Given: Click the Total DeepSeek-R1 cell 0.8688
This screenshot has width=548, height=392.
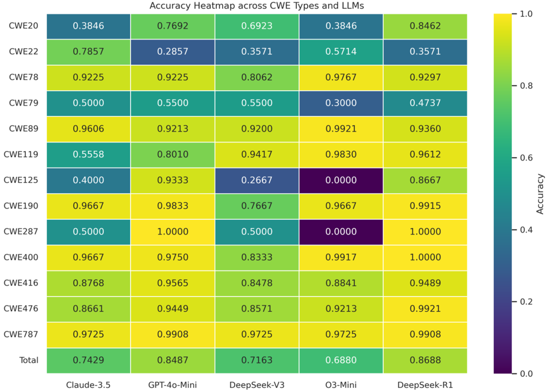Looking at the screenshot, I should point(425,361).
